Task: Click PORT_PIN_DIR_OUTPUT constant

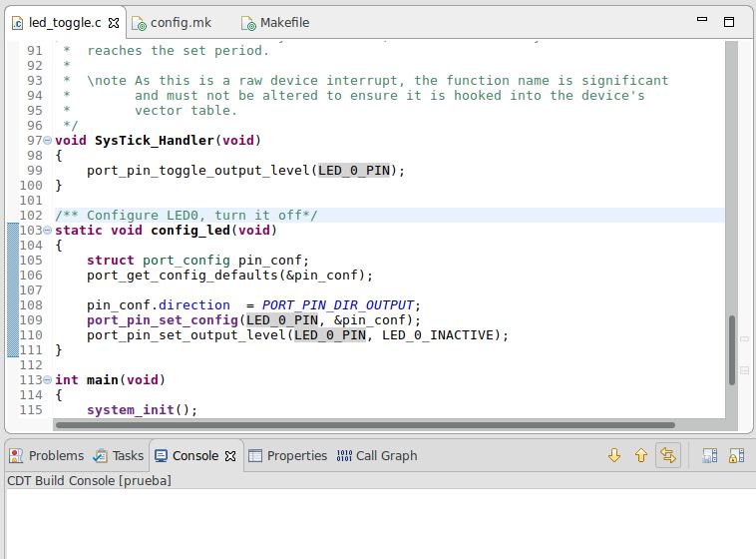Action: (338, 305)
